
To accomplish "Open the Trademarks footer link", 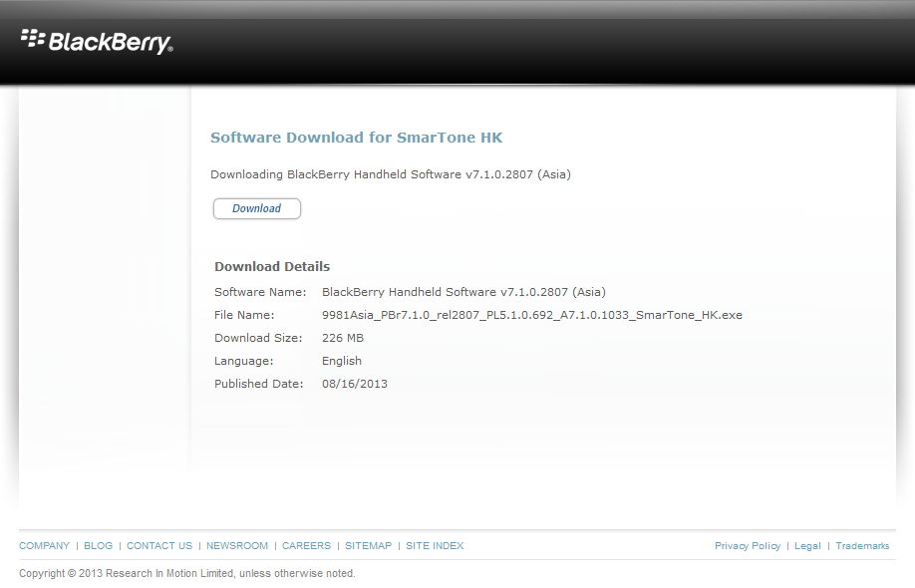I will pos(862,546).
